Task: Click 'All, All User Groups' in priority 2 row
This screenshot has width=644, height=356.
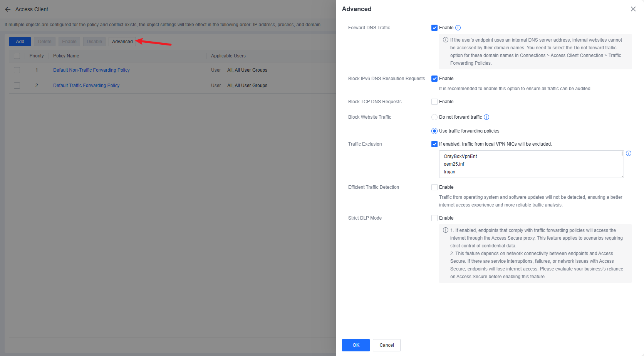Action: tap(247, 86)
